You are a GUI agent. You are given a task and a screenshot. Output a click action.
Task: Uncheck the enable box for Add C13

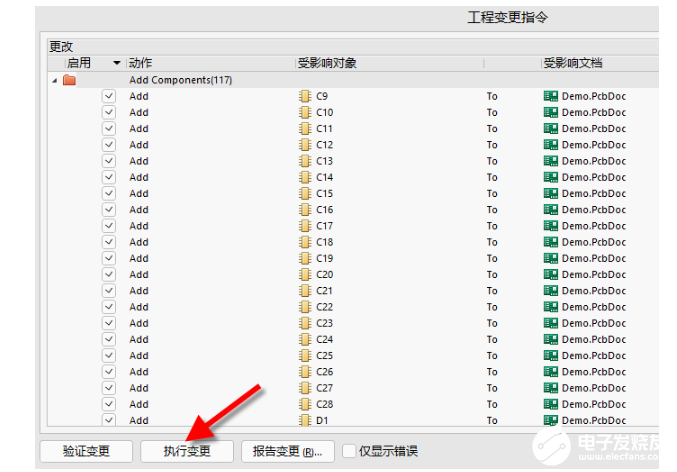(x=109, y=161)
